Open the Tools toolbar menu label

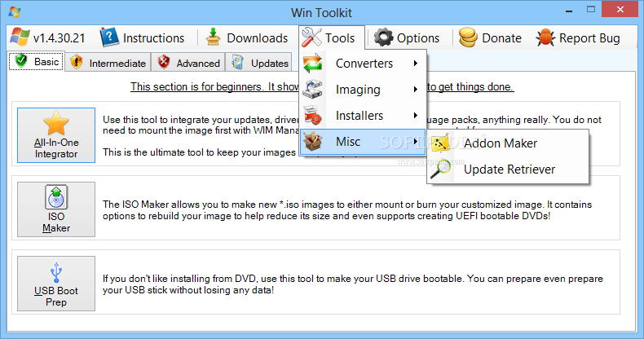340,38
